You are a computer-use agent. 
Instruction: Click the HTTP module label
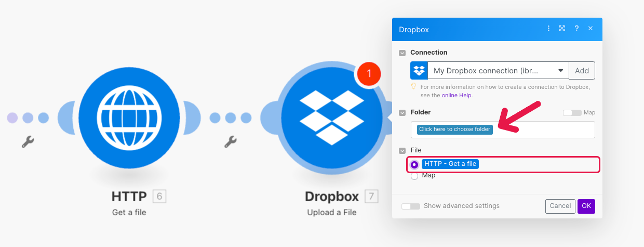(x=129, y=197)
